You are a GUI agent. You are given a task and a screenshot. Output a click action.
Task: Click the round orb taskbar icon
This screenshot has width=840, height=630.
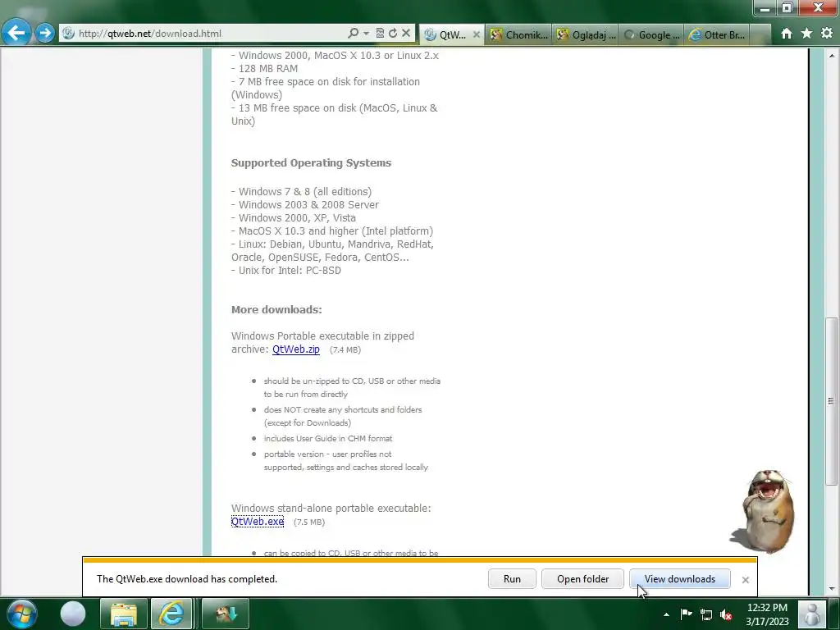pos(73,614)
